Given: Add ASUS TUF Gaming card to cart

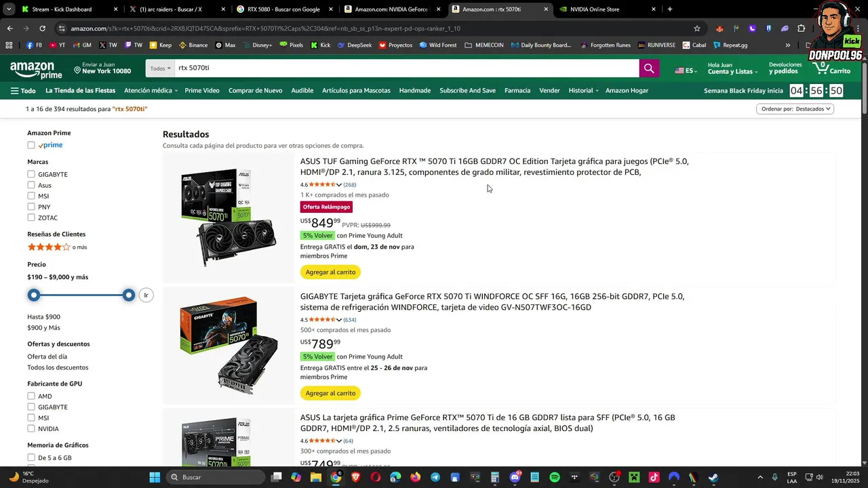Looking at the screenshot, I should [330, 272].
